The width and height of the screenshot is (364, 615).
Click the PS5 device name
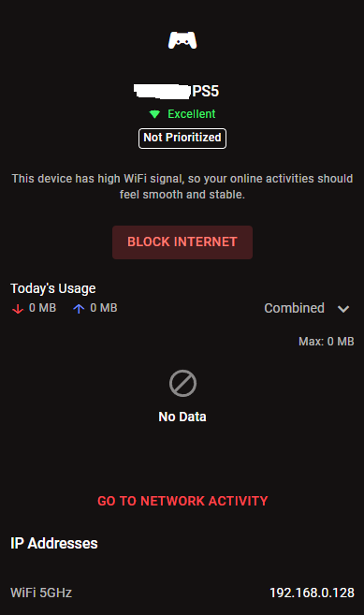click(x=176, y=91)
